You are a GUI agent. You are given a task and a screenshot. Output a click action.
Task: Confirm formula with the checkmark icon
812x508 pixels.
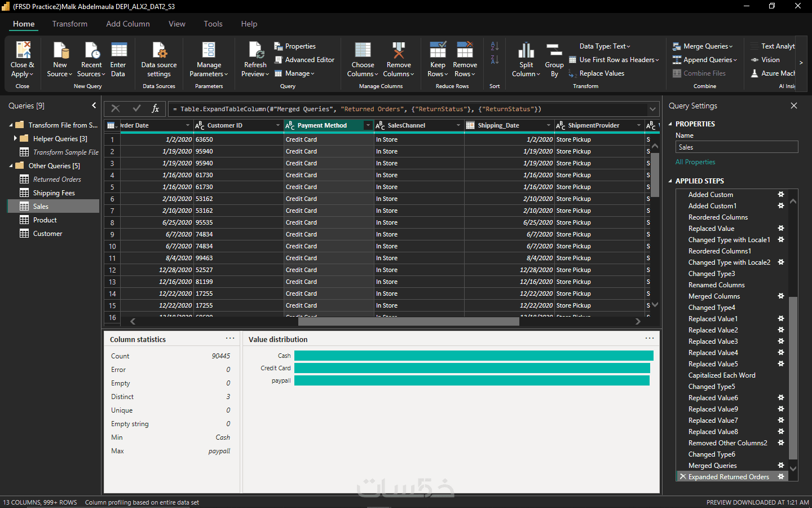click(x=136, y=108)
